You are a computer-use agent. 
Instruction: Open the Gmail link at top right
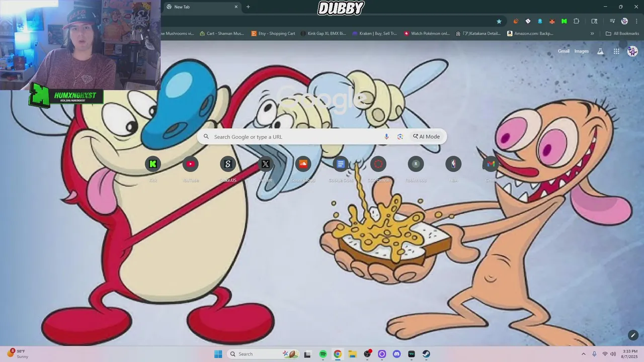tap(563, 51)
